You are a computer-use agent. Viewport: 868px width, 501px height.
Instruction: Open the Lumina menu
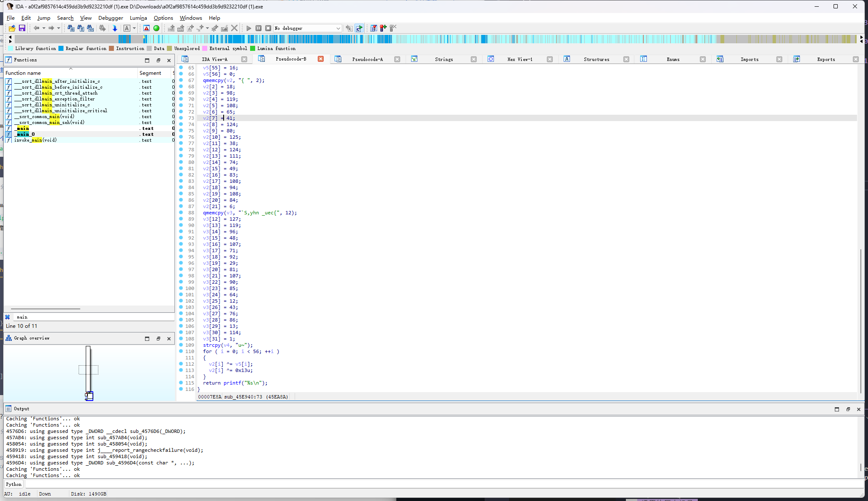coord(138,18)
